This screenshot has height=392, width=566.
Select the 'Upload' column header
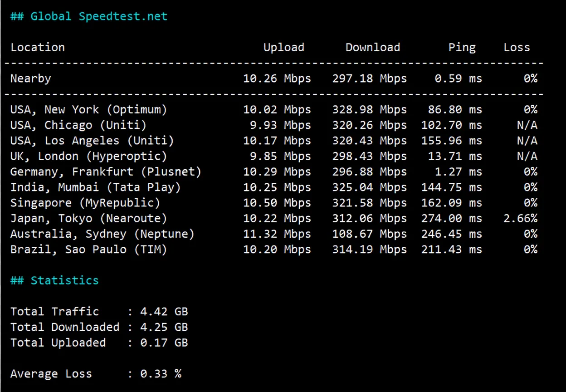pyautogui.click(x=284, y=47)
